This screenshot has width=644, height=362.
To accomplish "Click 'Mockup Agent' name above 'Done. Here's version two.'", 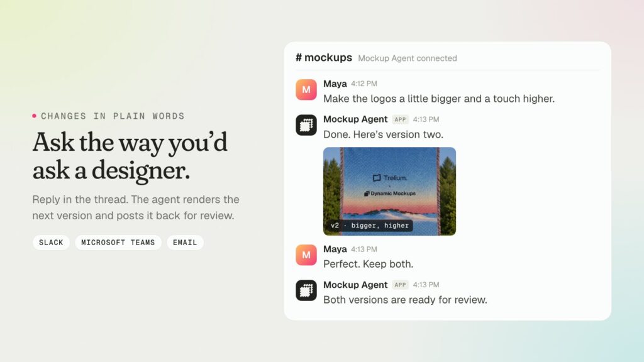I will click(x=355, y=119).
